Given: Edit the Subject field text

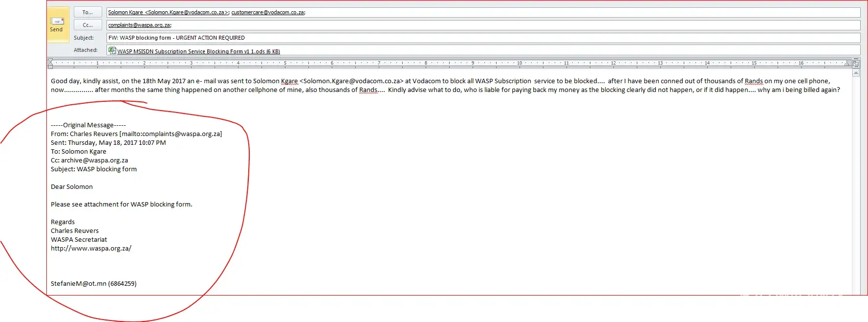Looking at the screenshot, I should click(483, 38).
